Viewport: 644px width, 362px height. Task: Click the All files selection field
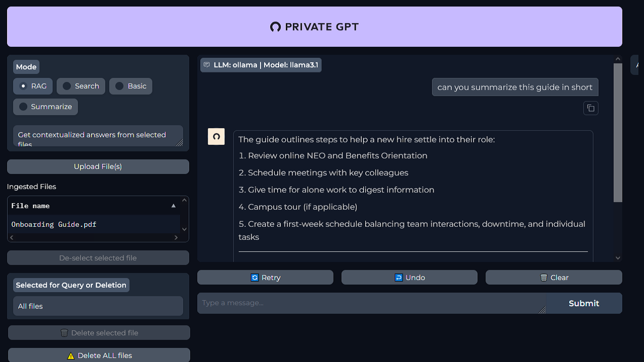[98, 306]
